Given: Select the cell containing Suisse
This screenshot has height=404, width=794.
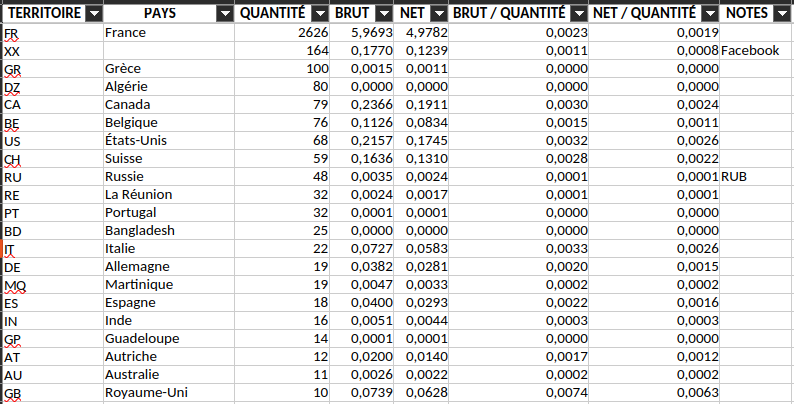Looking at the screenshot, I should [x=169, y=159].
